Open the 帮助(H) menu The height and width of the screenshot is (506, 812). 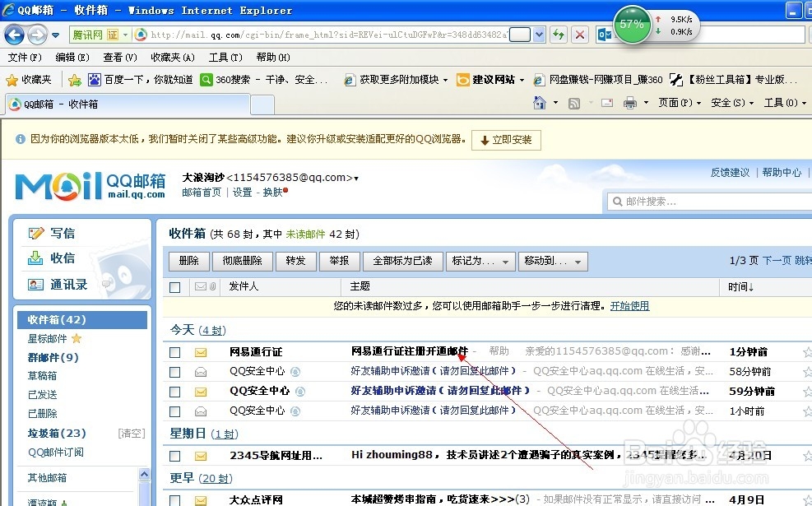[273, 58]
